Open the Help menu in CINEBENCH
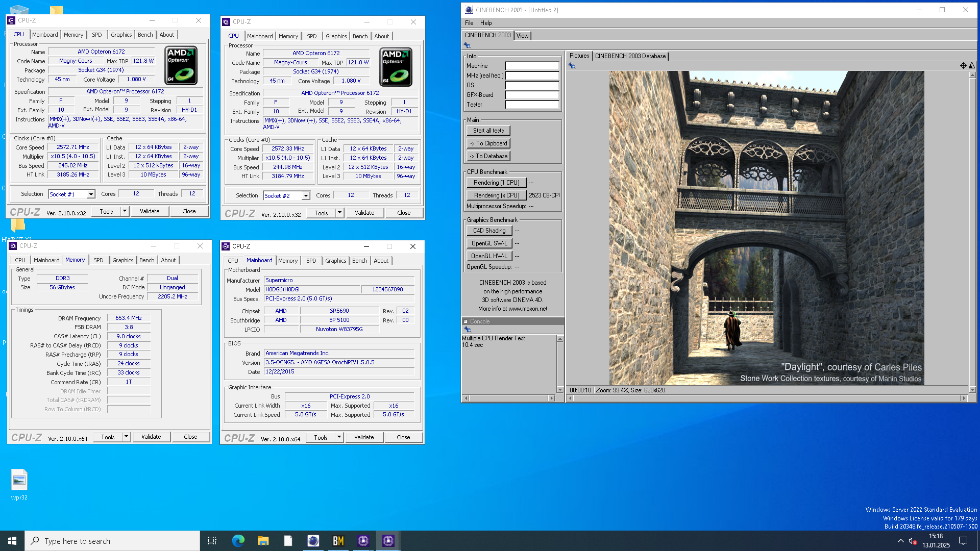Viewport: 980px width, 551px height. coord(486,23)
